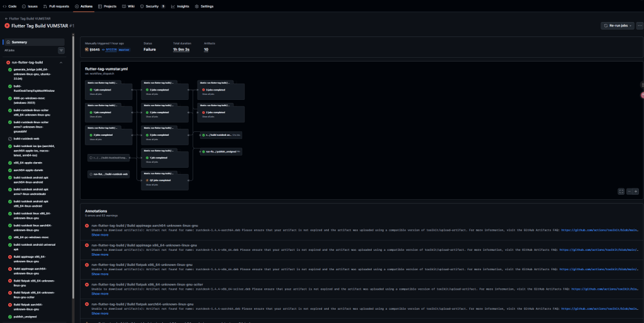Click the fullscreen icon in workflow graph
The width and height of the screenshot is (644, 323).
click(621, 191)
